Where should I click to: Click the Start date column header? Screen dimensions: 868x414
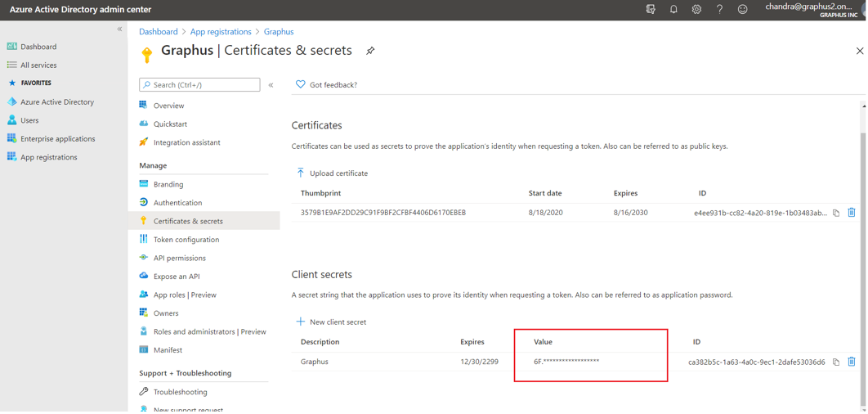[545, 193]
